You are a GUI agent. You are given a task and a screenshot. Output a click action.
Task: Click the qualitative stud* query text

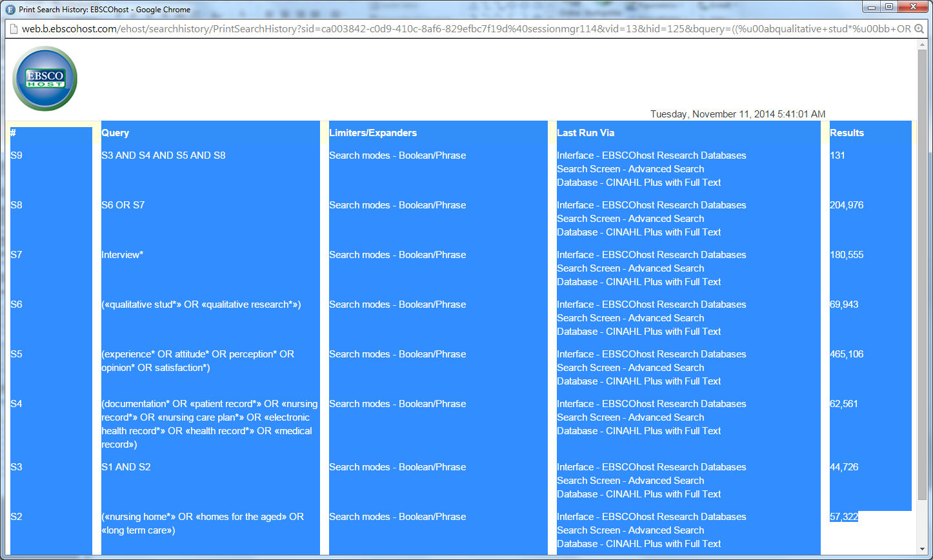201,305
